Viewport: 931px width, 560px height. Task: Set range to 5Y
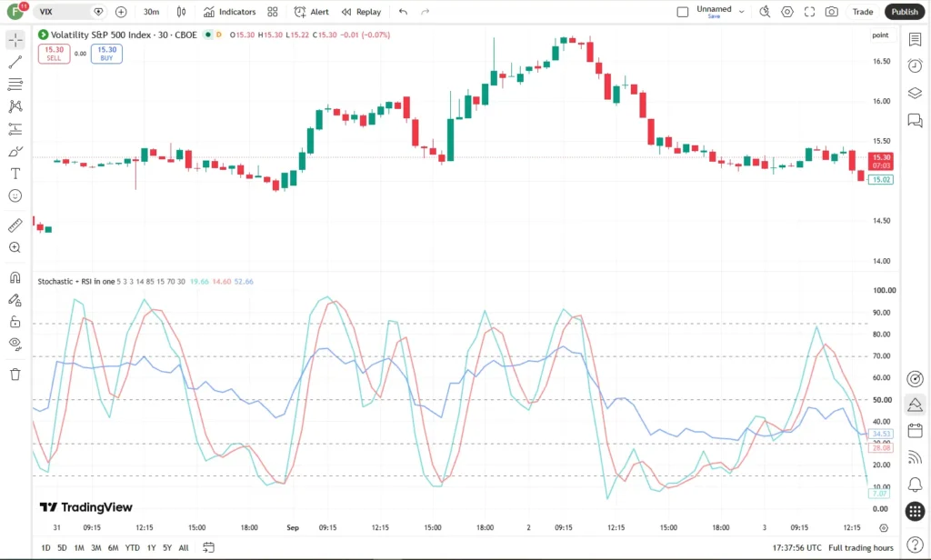point(167,547)
